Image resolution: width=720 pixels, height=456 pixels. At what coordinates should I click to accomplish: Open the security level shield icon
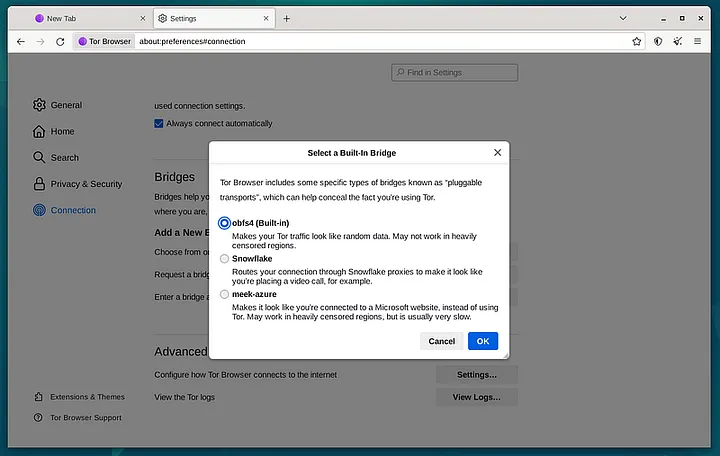[x=658, y=41]
